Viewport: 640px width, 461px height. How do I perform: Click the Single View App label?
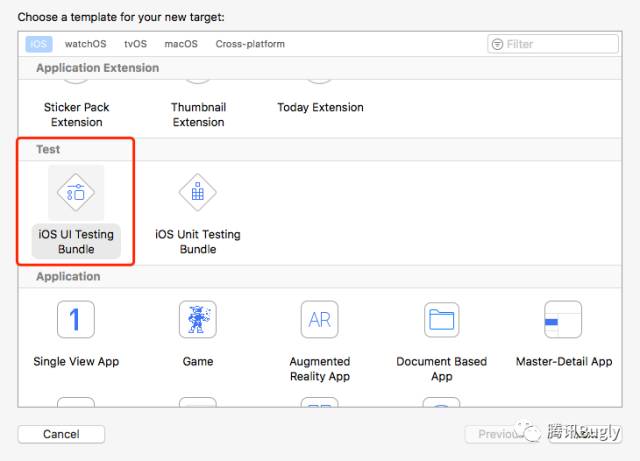(76, 361)
